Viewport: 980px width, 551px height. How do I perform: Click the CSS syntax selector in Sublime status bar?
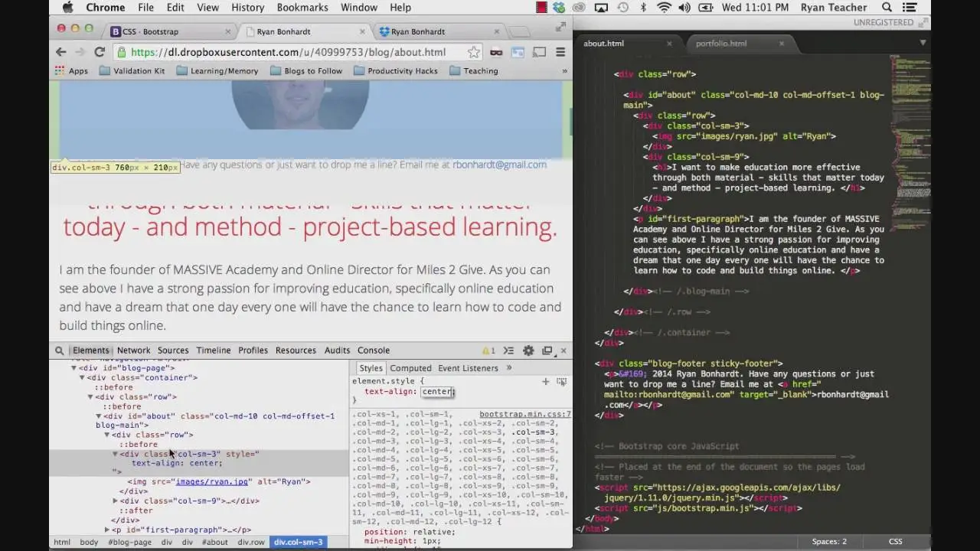[x=895, y=542]
